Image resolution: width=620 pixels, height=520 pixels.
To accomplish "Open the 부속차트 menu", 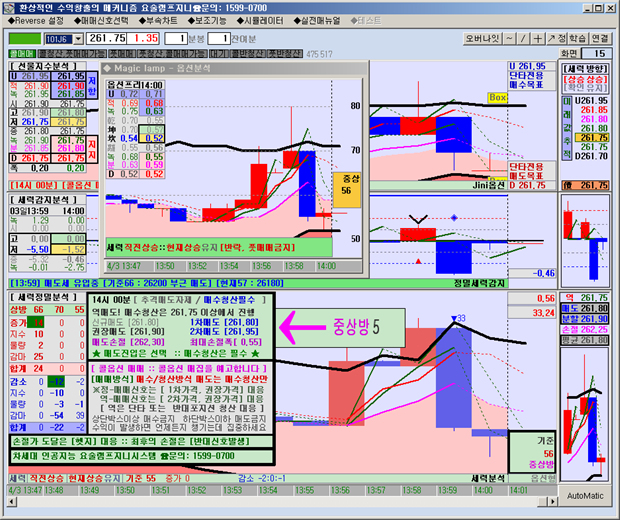I will pyautogui.click(x=158, y=21).
